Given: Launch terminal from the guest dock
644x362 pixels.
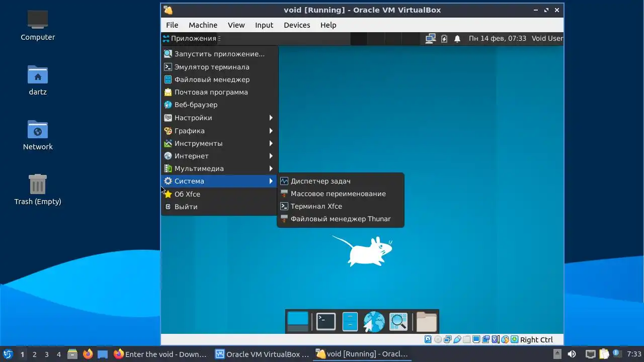Looking at the screenshot, I should click(x=326, y=322).
